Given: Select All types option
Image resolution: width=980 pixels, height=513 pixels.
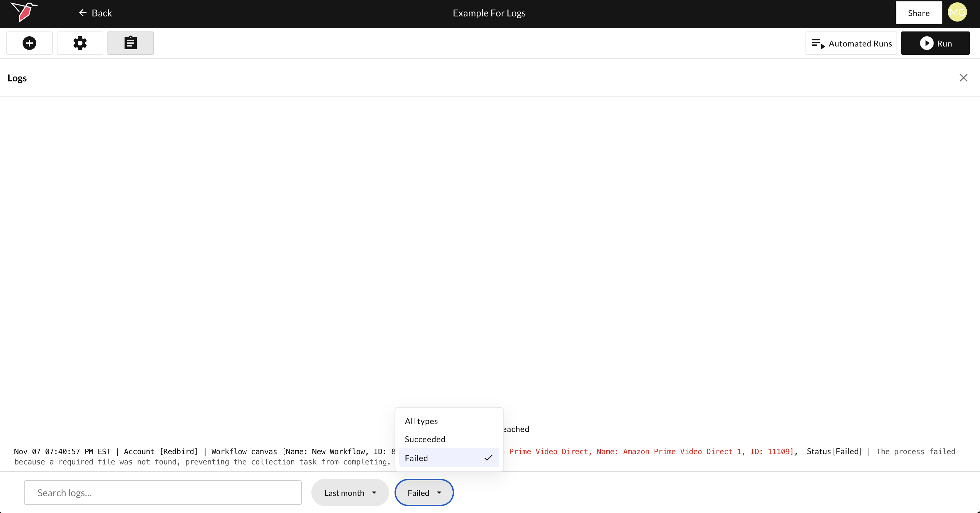Looking at the screenshot, I should 421,421.
